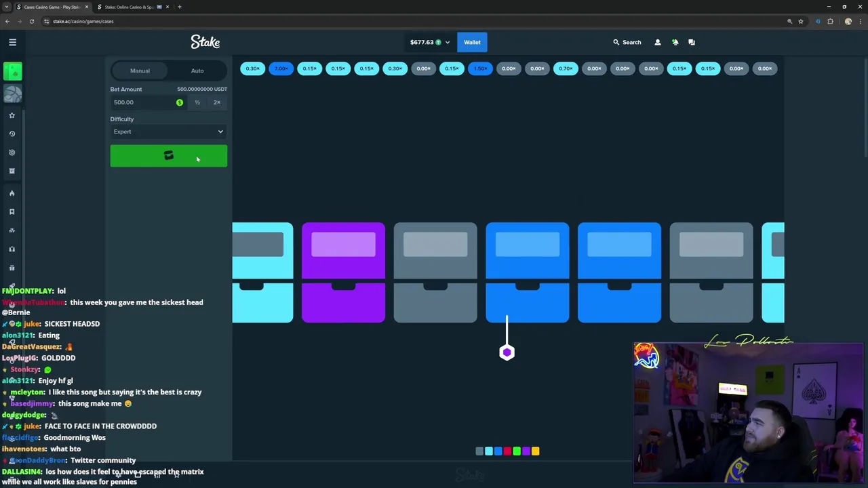The width and height of the screenshot is (868, 488).
Task: Open the green Casino section icon
Action: click(12, 71)
